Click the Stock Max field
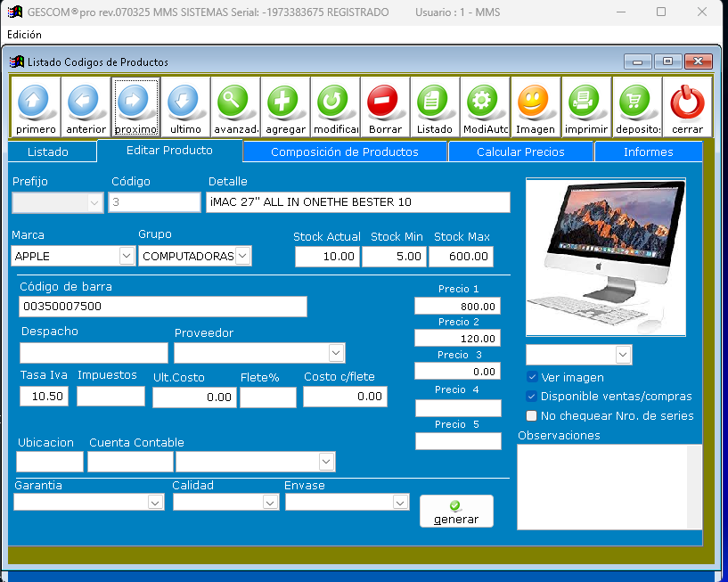 coord(461,257)
